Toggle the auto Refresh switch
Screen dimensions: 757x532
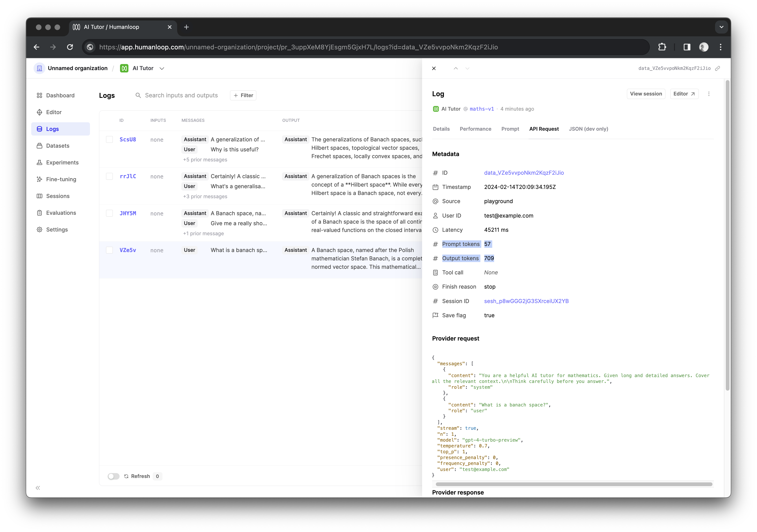click(114, 476)
